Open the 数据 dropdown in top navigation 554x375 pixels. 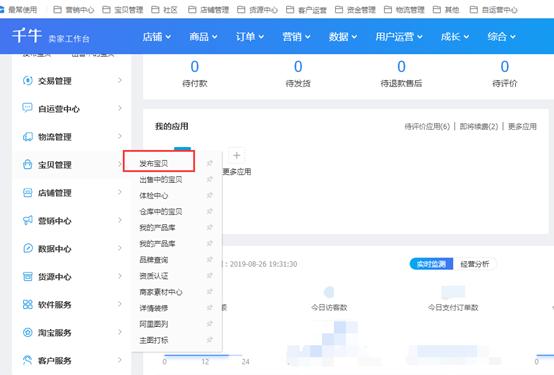point(343,36)
